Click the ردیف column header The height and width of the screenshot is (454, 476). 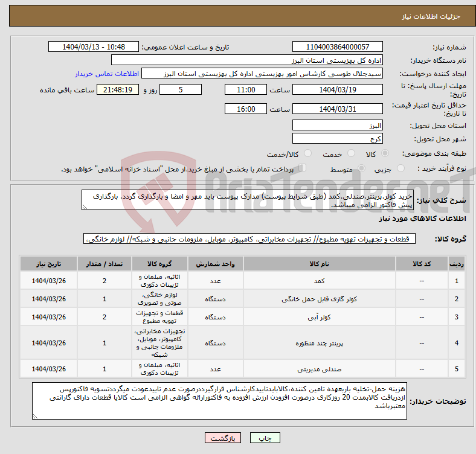click(457, 264)
